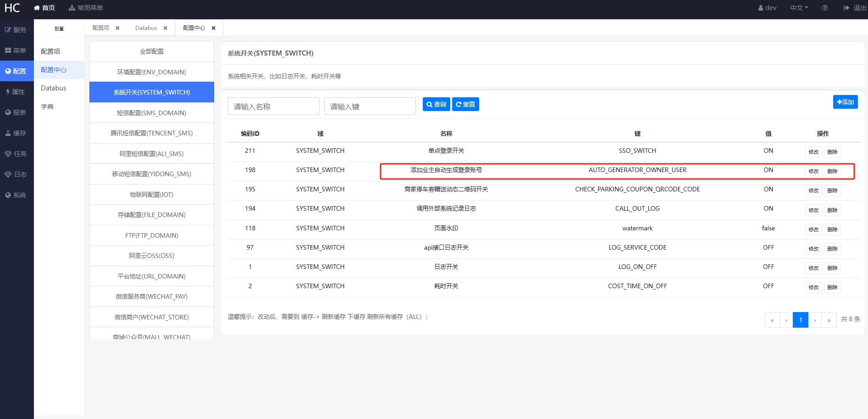
Task: Open the 缓存 sidebar section
Action: pyautogui.click(x=17, y=133)
